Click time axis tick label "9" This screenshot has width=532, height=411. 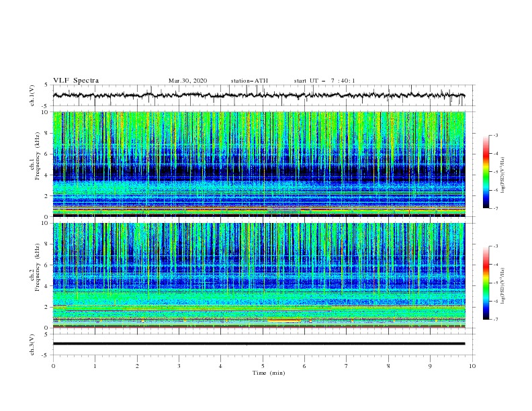click(430, 366)
